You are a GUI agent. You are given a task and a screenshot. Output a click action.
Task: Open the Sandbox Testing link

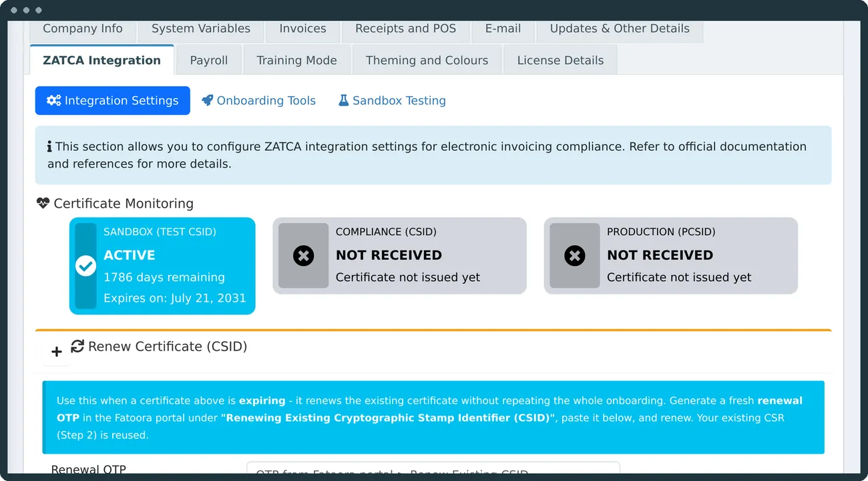[x=392, y=101]
